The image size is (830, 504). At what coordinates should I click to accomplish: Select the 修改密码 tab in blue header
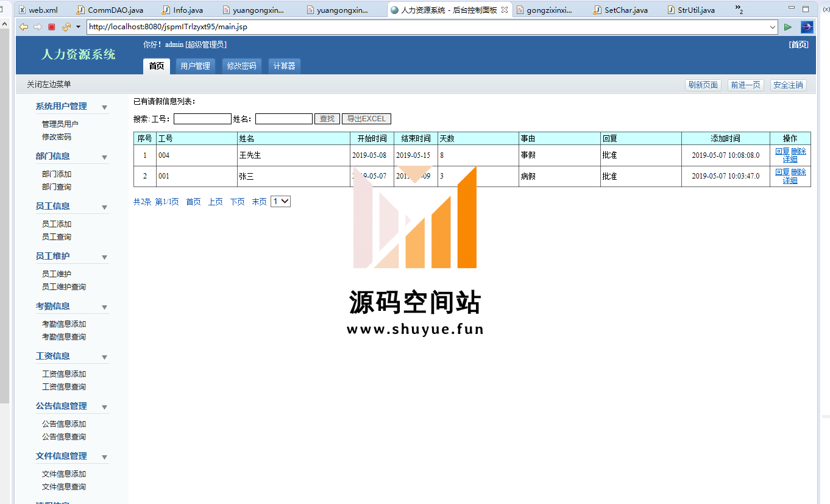[x=241, y=66]
